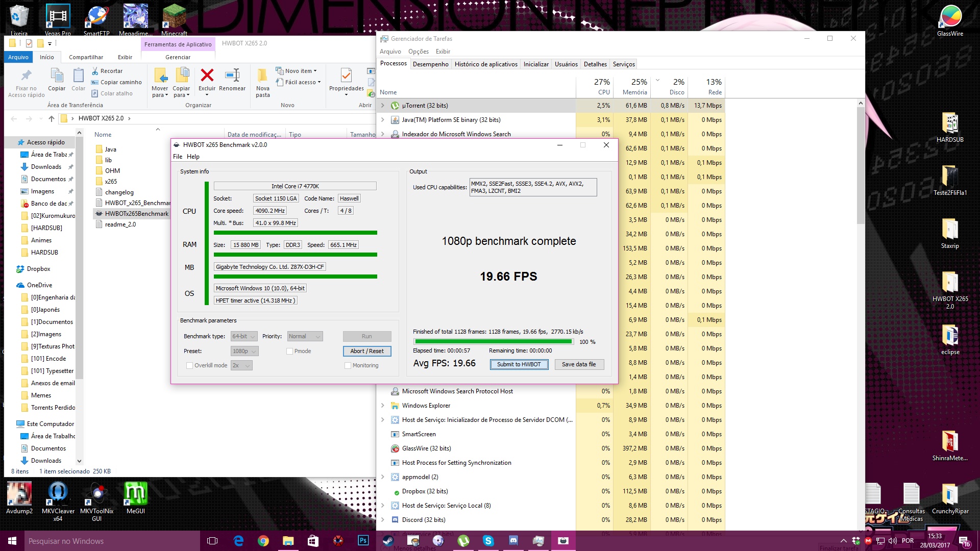The width and height of the screenshot is (980, 551).
Task: Open the Overkill 2x multiplier dropdown
Action: (241, 365)
